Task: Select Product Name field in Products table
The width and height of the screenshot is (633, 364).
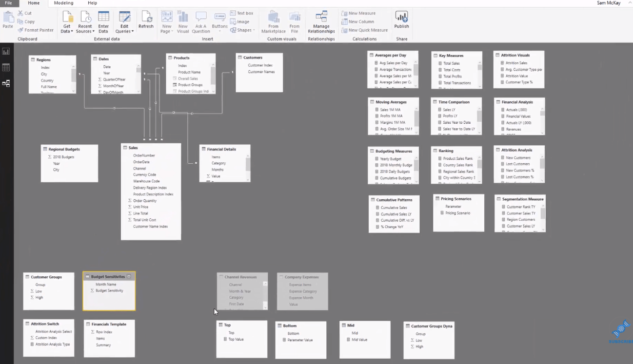Action: click(189, 72)
